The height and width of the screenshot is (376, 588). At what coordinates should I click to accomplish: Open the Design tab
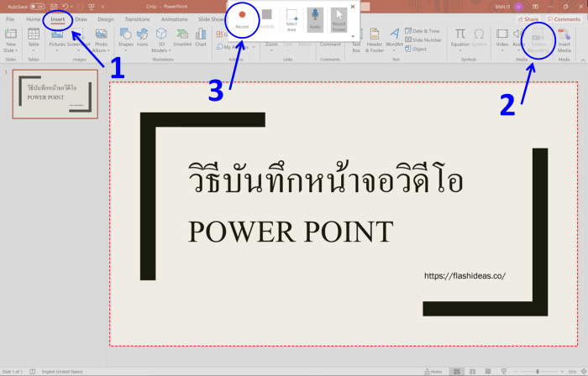(106, 19)
